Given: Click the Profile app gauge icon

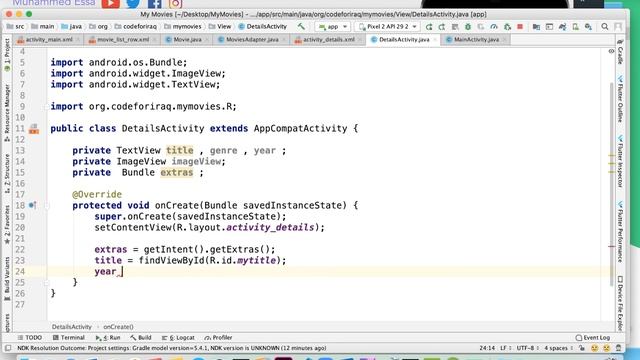Looking at the screenshot, I should click(x=494, y=27).
